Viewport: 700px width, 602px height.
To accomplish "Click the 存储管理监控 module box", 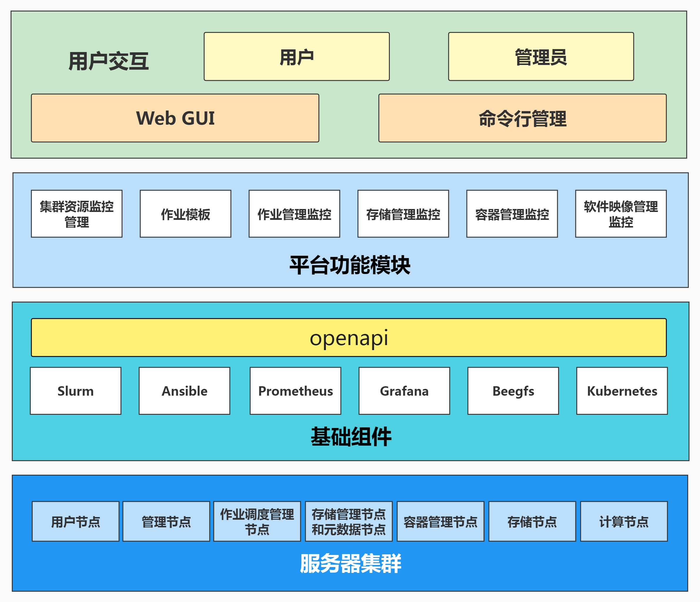I will tap(403, 214).
